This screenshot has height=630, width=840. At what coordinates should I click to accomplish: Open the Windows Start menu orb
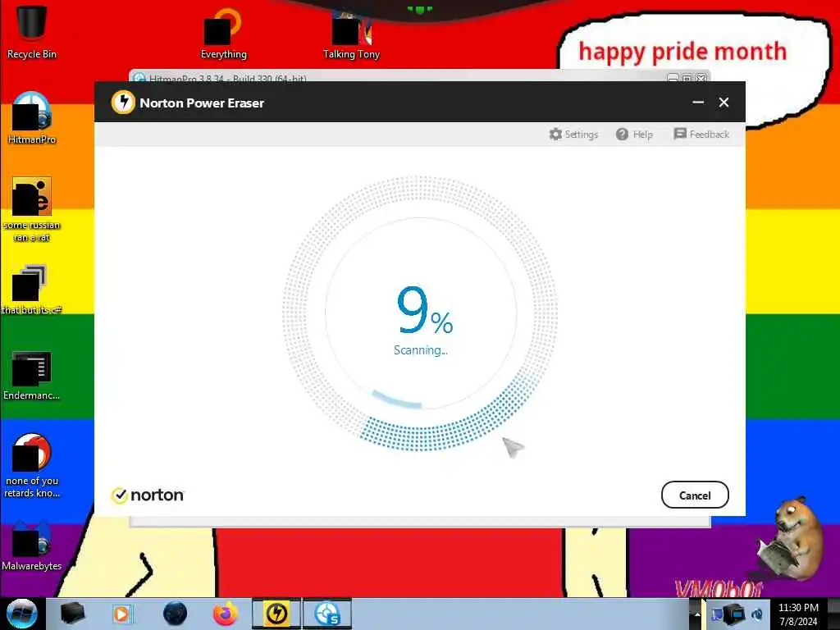[x=21, y=614]
